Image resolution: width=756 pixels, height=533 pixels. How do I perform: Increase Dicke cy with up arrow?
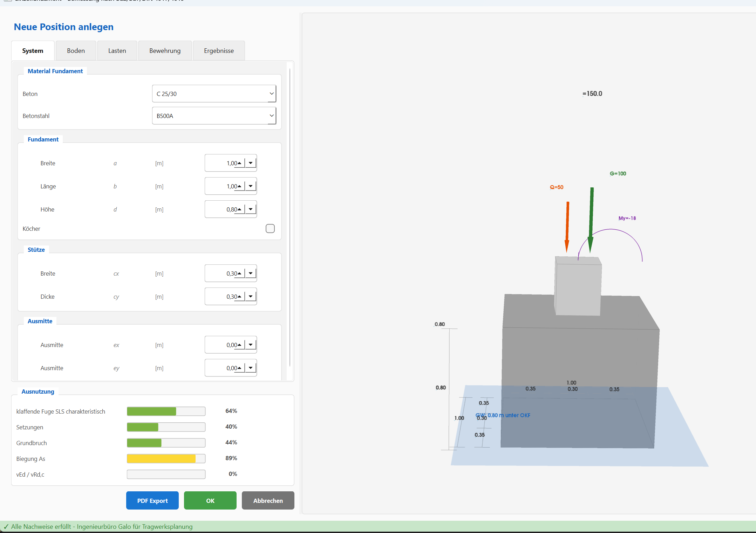(239, 297)
